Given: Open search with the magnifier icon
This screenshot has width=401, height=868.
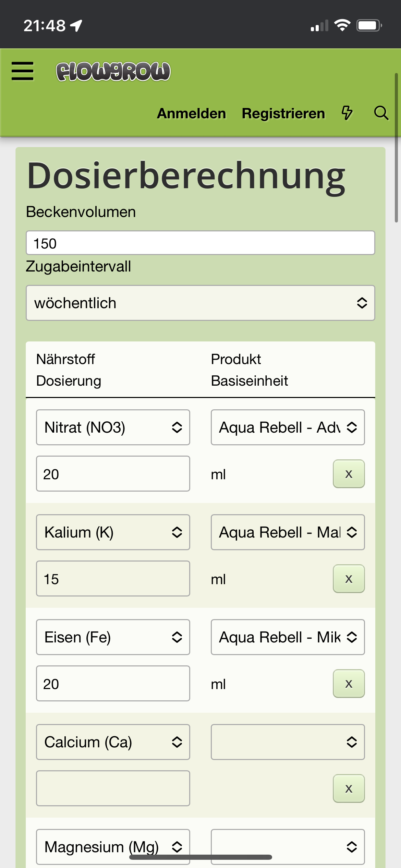Looking at the screenshot, I should [x=381, y=113].
